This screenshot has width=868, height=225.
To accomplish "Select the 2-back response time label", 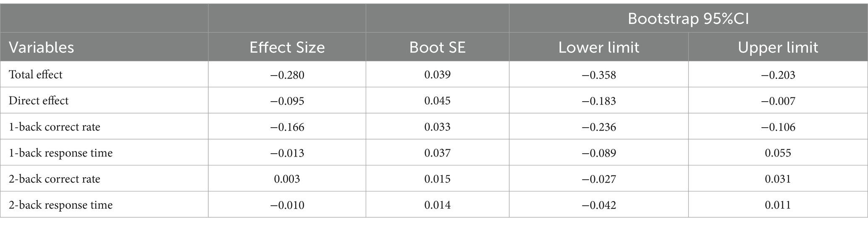I will [61, 205].
